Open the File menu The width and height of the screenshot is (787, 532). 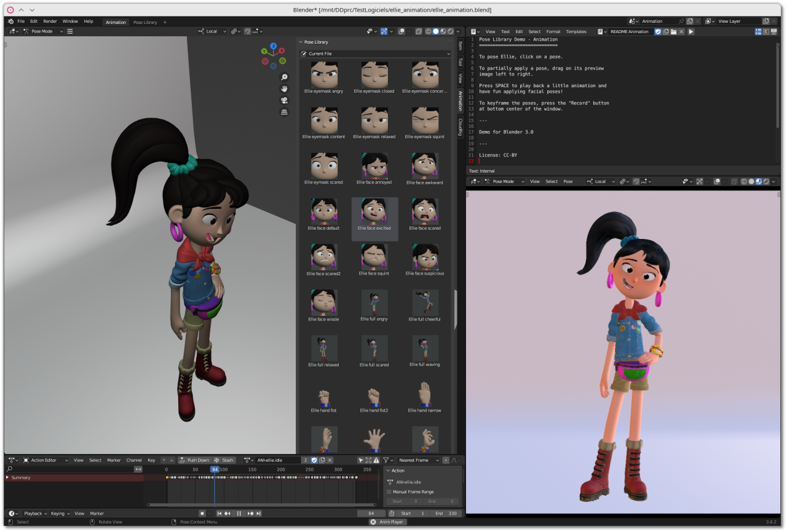(x=21, y=22)
